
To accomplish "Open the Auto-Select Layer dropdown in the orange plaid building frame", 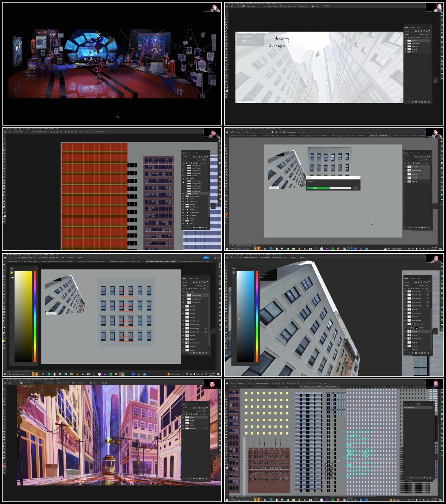I will [x=27, y=132].
